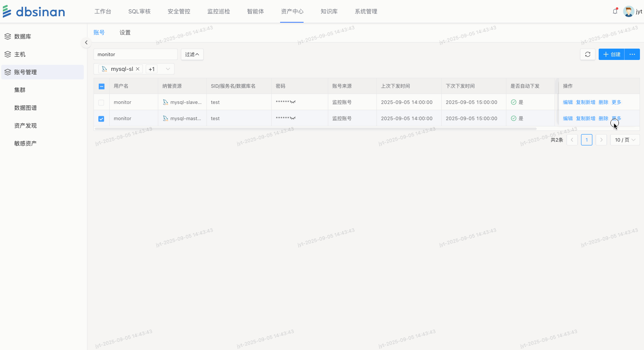This screenshot has height=350, width=644.
Task: Uncheck the mysql-master monitor row checkbox
Action: (101, 119)
